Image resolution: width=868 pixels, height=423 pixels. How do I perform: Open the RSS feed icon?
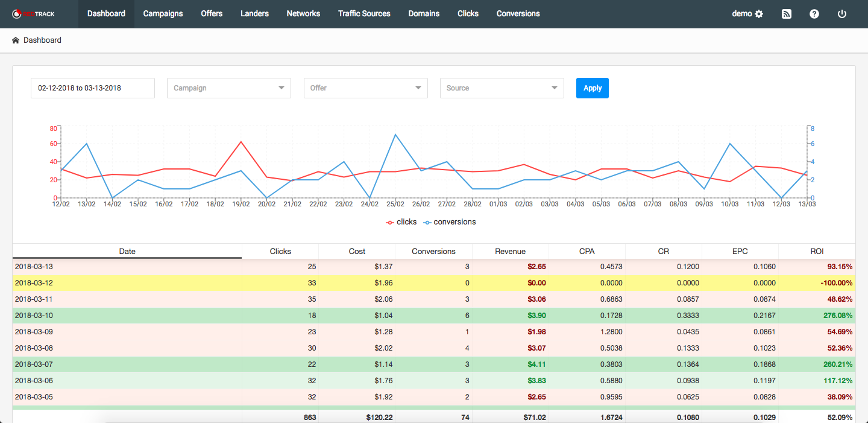click(x=787, y=14)
